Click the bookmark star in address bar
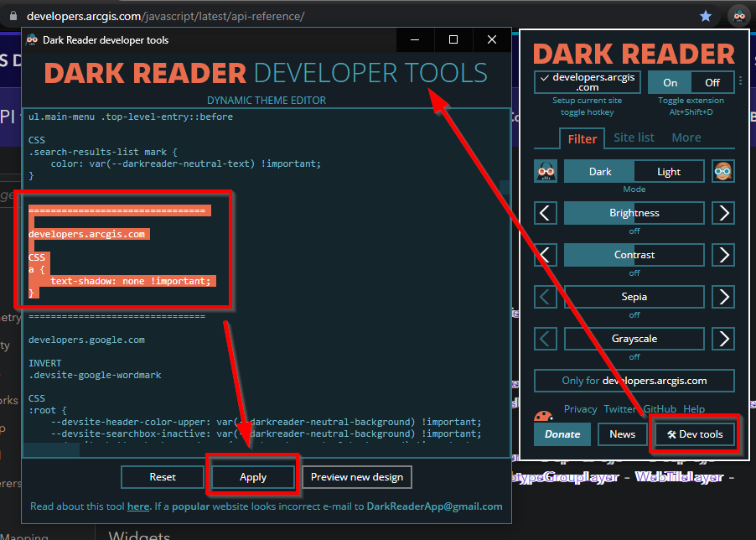This screenshot has width=756, height=540. 706,17
